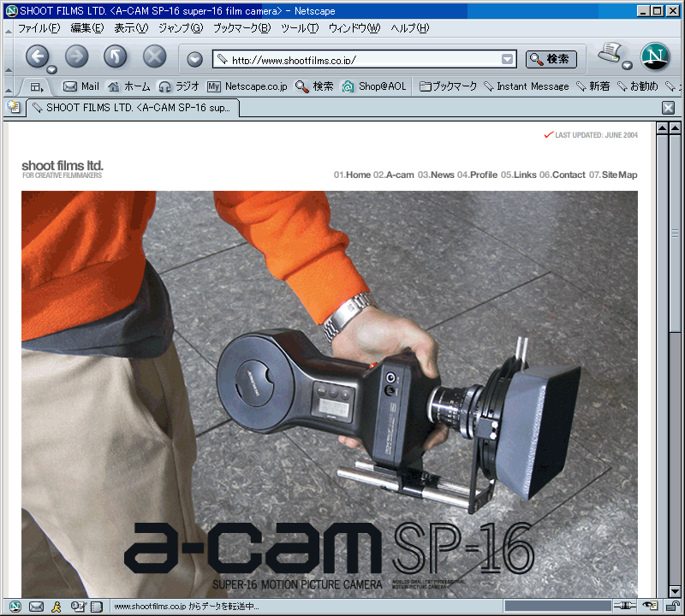Open the ウィンドウ(W) menu
The width and height of the screenshot is (685, 616).
click(x=354, y=28)
